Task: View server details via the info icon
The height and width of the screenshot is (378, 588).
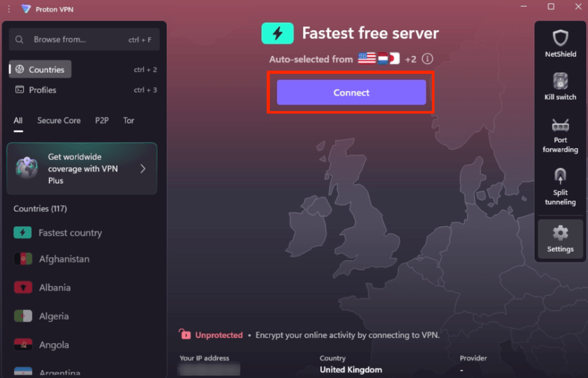Action: click(x=427, y=59)
